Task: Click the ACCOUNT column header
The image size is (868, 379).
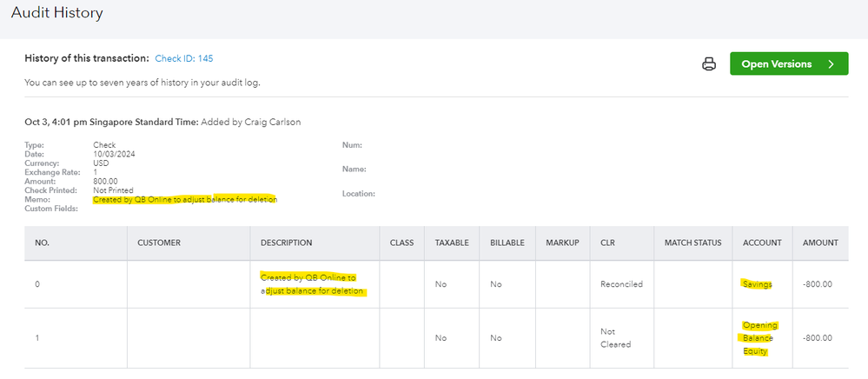Action: tap(761, 243)
